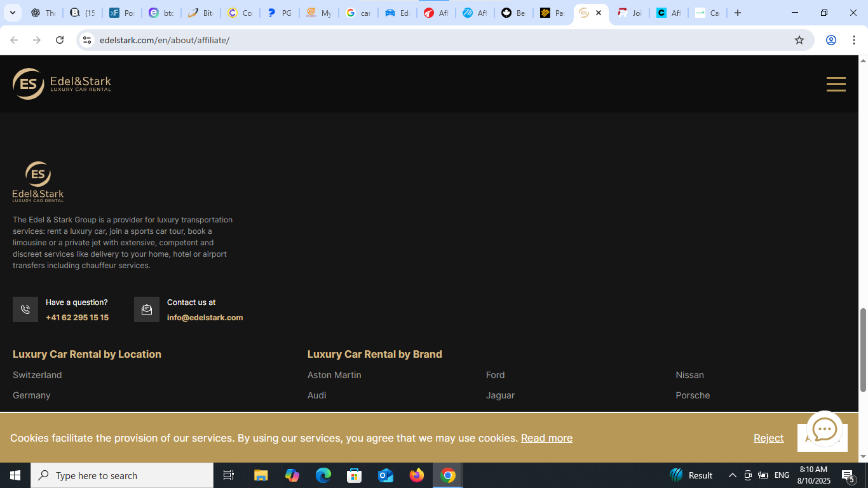Screen dimensions: 868x488
Task: Switch to the '(15' tab
Action: [83, 13]
